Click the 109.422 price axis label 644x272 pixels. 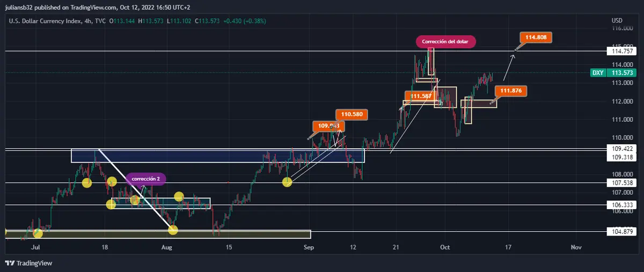click(x=623, y=149)
